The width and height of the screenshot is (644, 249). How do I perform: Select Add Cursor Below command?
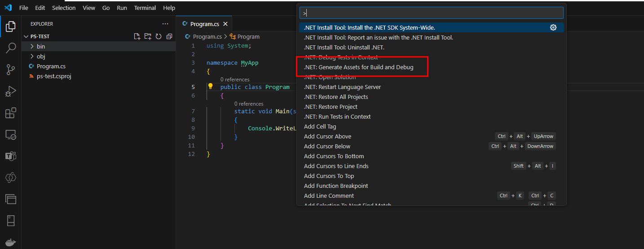(x=431, y=146)
